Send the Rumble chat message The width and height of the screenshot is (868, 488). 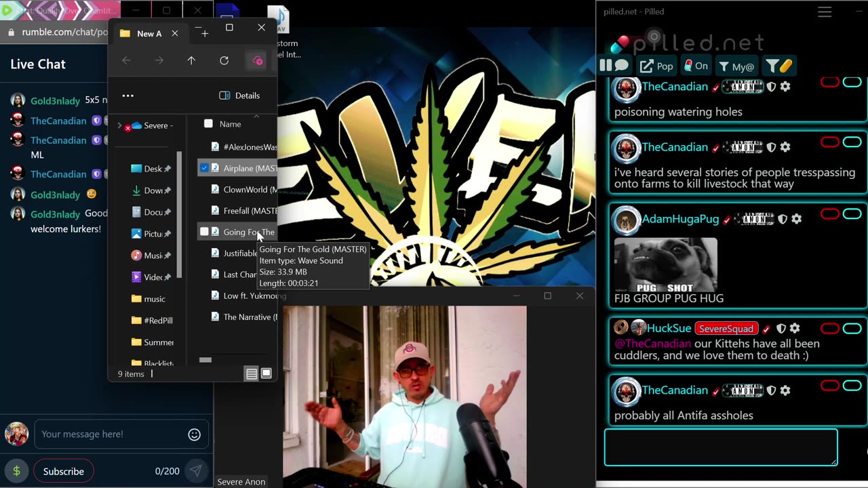click(196, 471)
